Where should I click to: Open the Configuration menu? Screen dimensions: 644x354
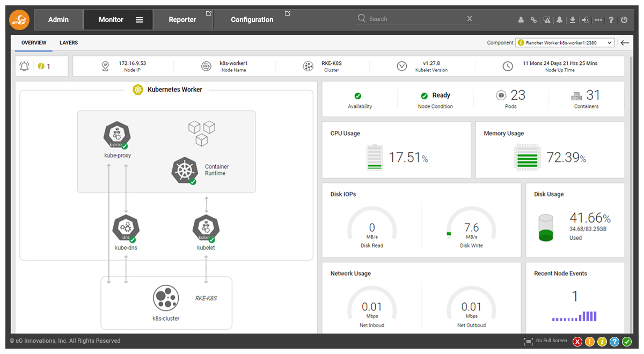coord(252,20)
